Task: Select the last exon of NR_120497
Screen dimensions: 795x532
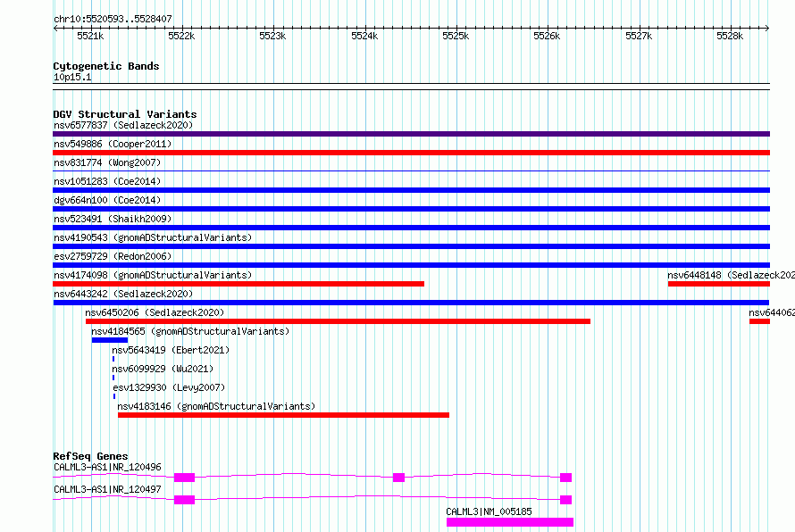Action: 565,500
